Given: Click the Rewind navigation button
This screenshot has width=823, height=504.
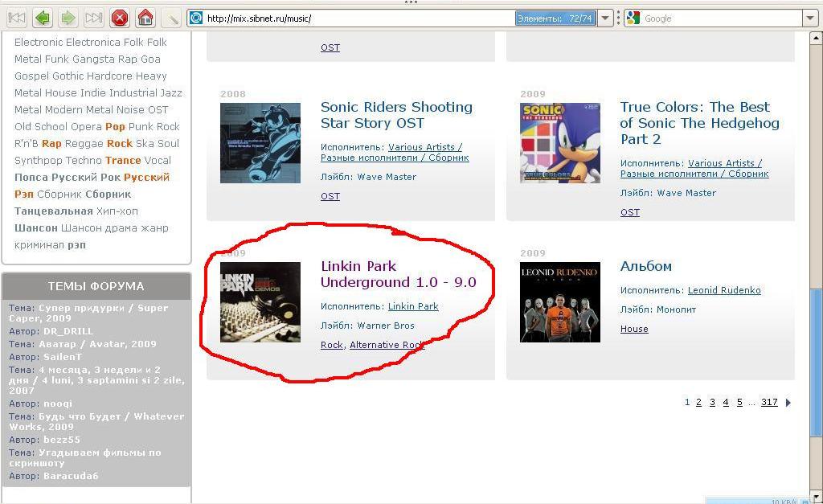Looking at the screenshot, I should (x=16, y=18).
